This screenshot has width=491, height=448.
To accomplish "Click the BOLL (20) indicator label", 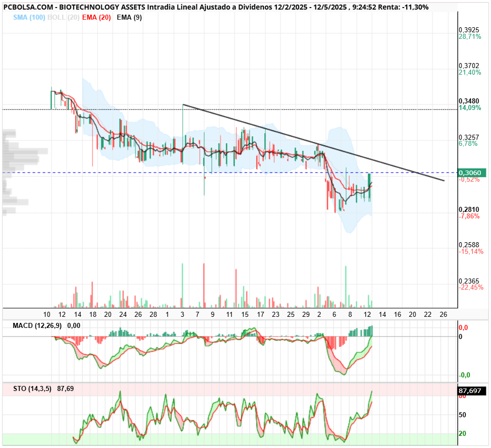I will coord(63,18).
